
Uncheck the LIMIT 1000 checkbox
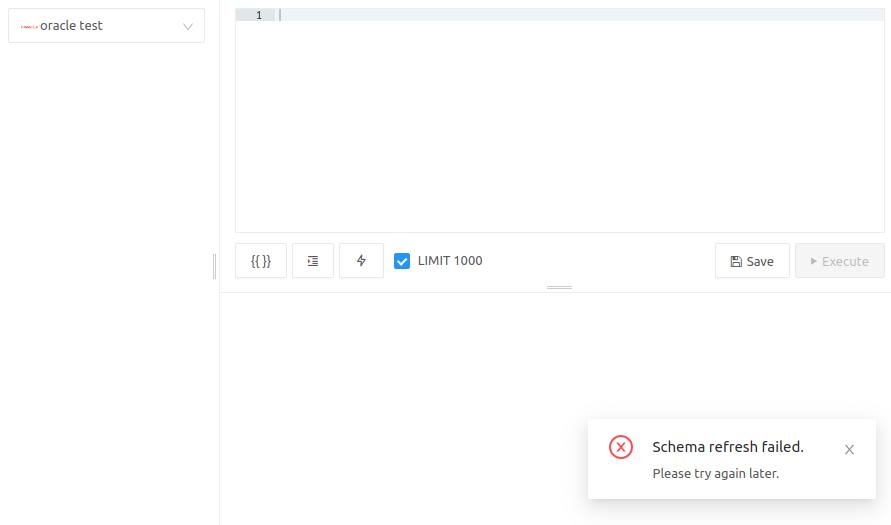[402, 261]
